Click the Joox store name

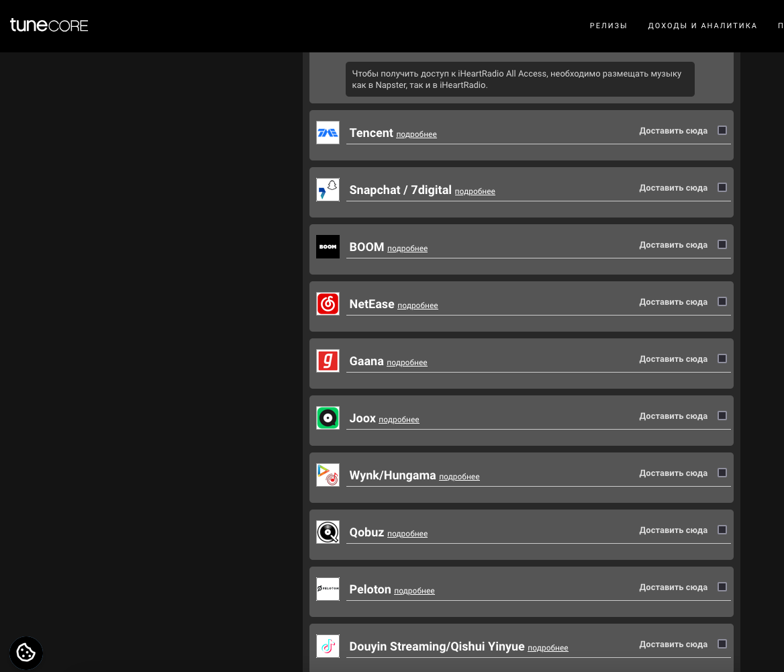[x=362, y=418]
